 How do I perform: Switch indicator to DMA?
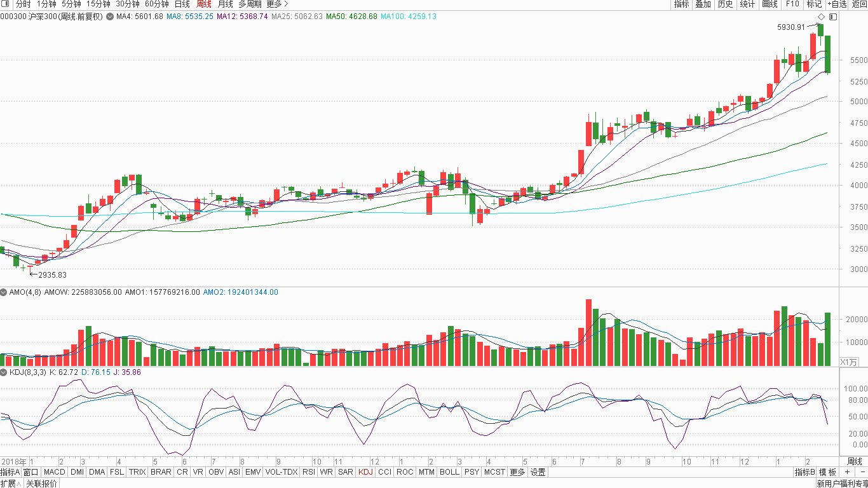pyautogui.click(x=97, y=472)
